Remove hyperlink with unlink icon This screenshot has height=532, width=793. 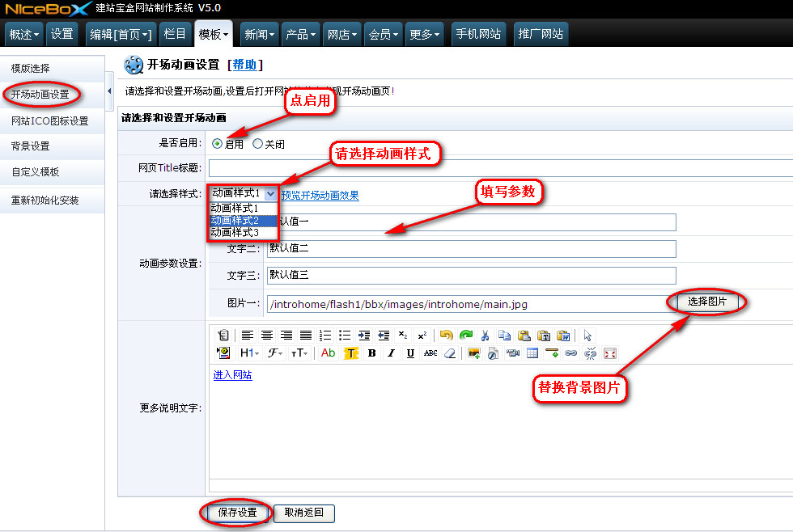coord(590,353)
